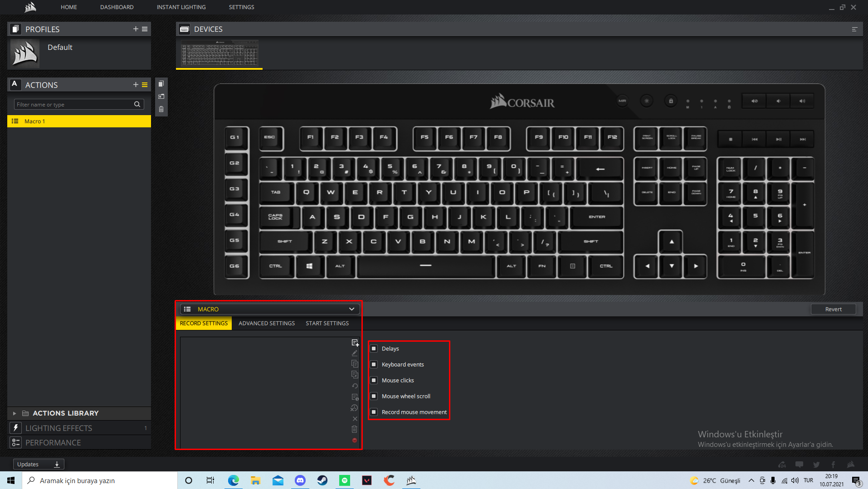The image size is (868, 489).
Task: Click the import action icon beside Actions panel
Action: [x=161, y=97]
